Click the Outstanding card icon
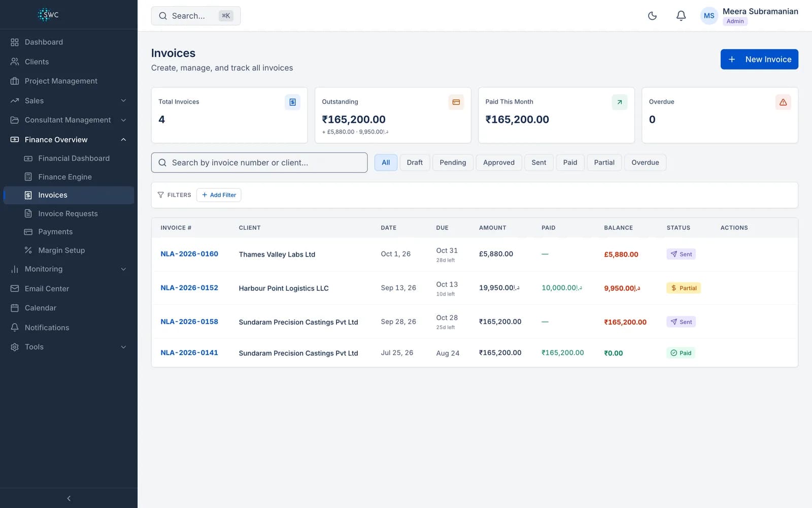 point(456,102)
